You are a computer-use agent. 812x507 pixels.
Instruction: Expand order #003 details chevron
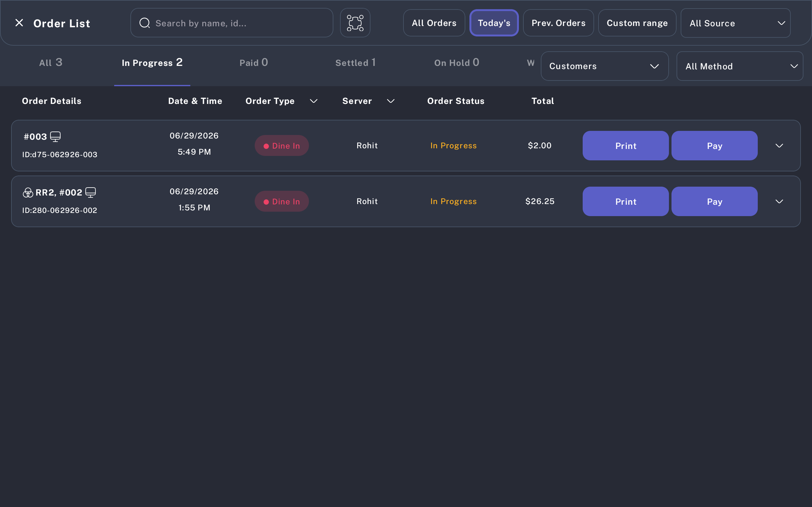[x=779, y=145]
